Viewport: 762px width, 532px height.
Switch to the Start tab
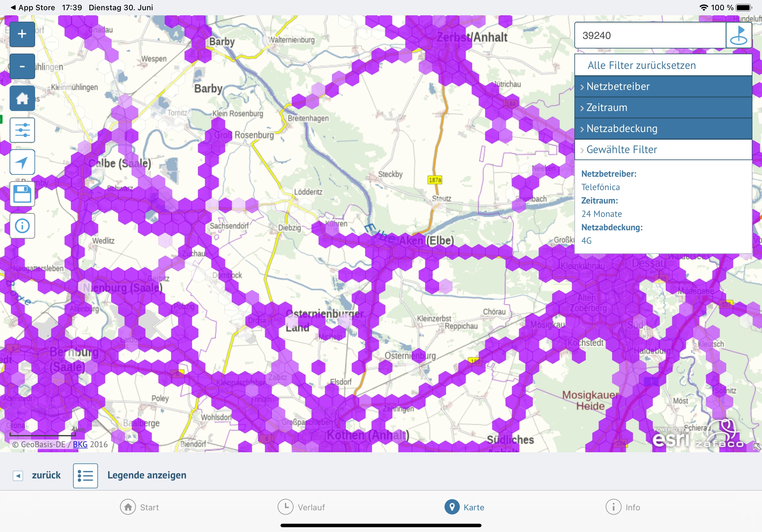coord(139,507)
